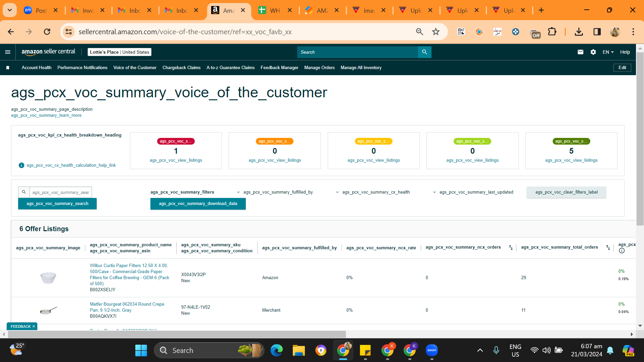
Task: Open the taskbar Search box
Action: tap(209, 350)
